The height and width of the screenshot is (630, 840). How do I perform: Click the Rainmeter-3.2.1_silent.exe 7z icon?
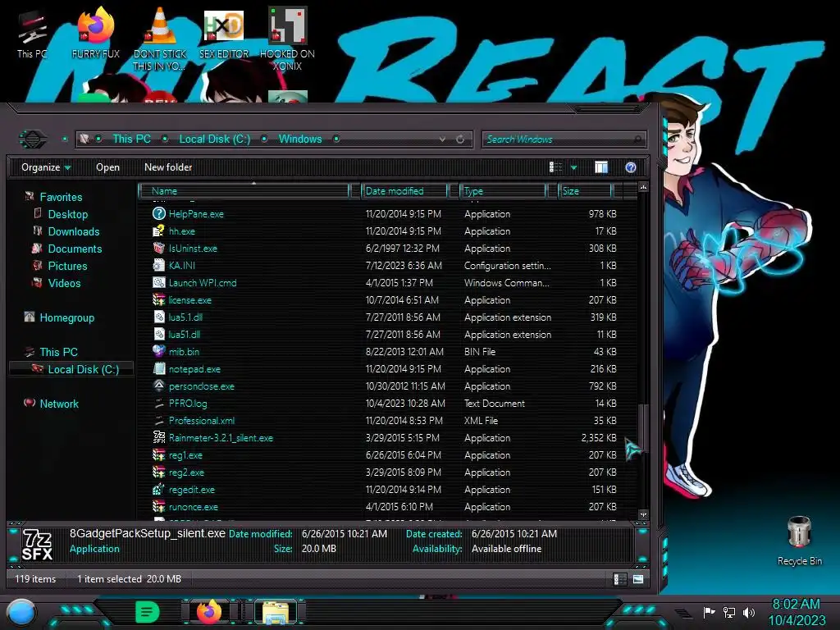[158, 437]
